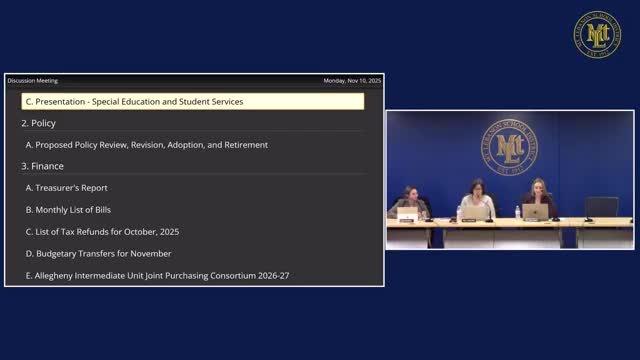Select 'D. Budgetary Transfers for November' item

(x=98, y=253)
